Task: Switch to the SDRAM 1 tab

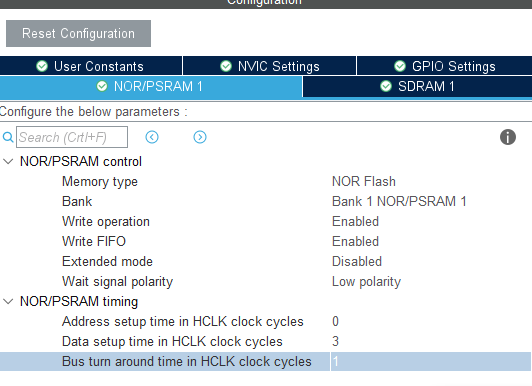Action: point(417,86)
